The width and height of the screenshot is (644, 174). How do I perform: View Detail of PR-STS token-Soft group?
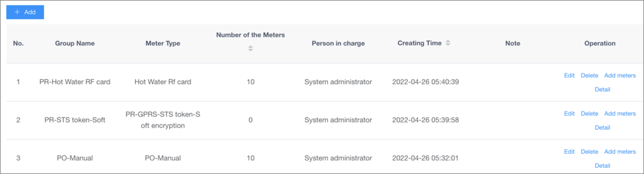[x=602, y=127]
